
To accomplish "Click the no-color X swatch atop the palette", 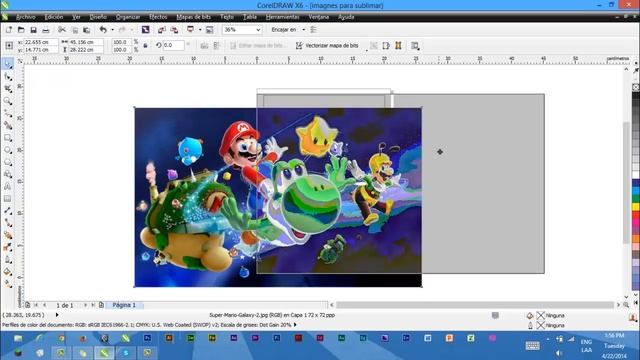I will 636,87.
